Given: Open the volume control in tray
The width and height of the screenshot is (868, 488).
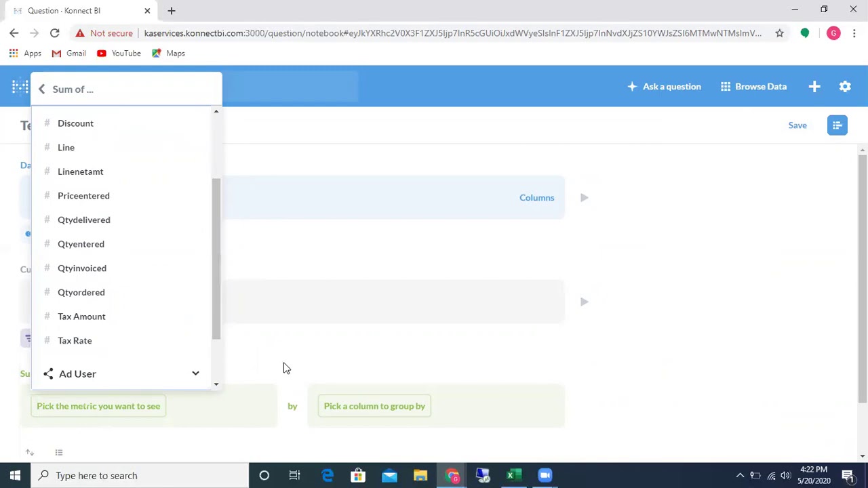Looking at the screenshot, I should tap(785, 476).
